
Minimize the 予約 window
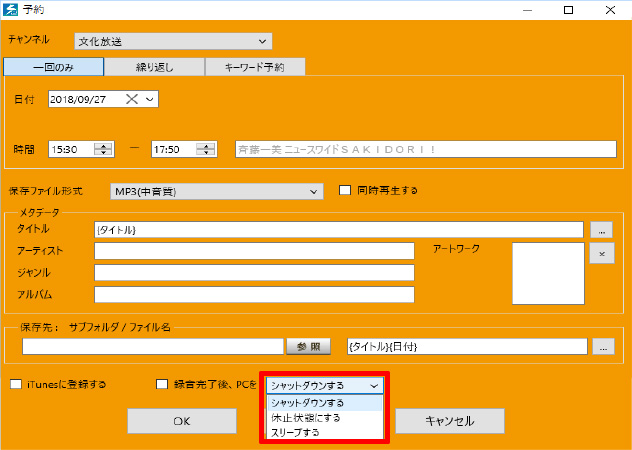click(x=528, y=10)
